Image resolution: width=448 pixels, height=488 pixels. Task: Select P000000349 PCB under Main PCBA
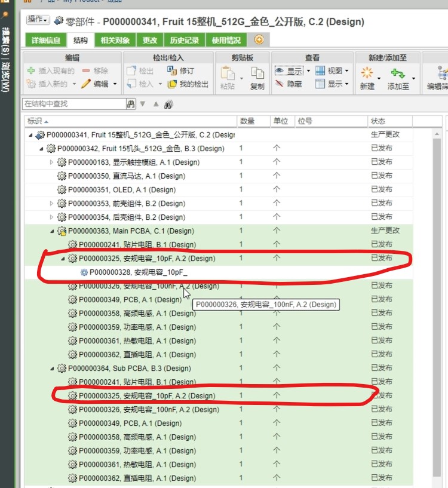click(x=219, y=300)
